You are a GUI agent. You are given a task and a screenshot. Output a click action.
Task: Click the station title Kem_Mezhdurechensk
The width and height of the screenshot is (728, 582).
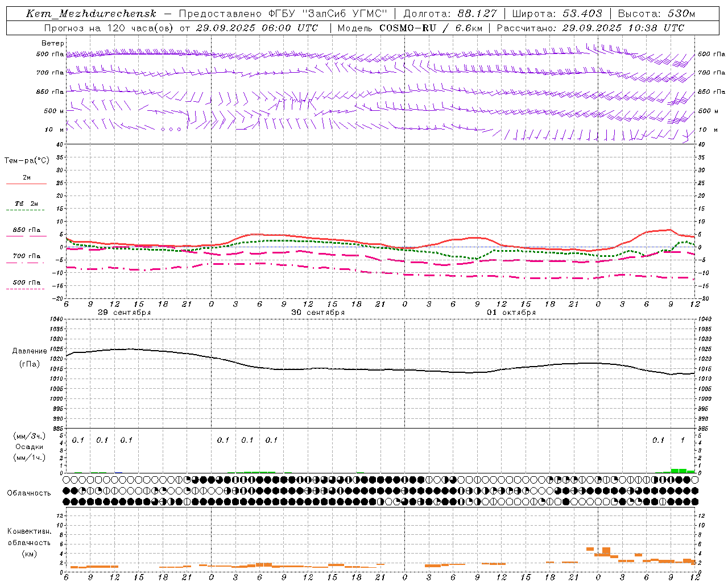click(91, 14)
